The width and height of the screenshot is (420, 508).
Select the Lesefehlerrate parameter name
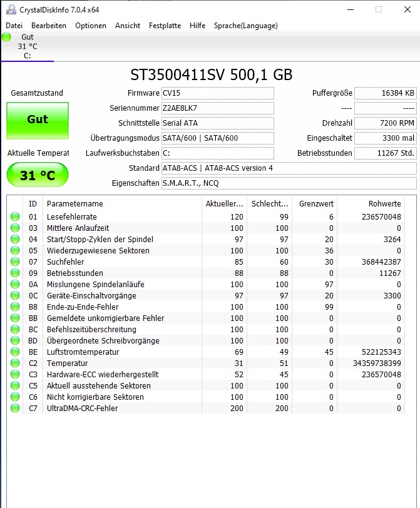[x=71, y=216]
